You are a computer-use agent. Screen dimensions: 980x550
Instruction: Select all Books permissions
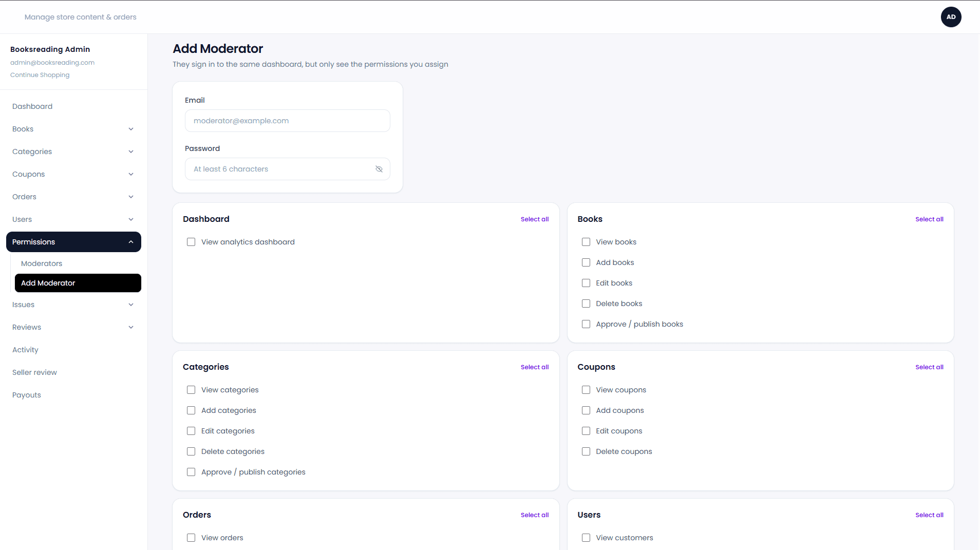click(x=929, y=219)
